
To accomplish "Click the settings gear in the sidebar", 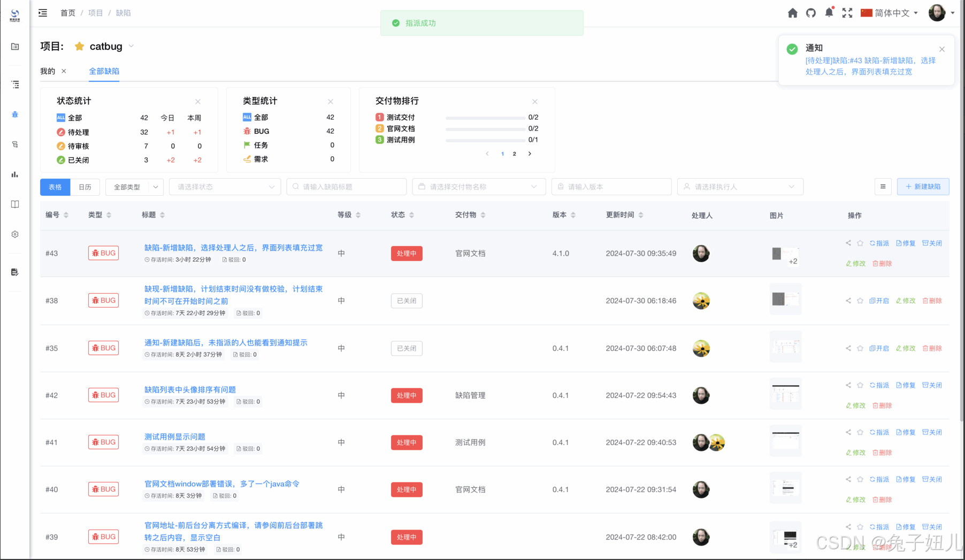I will 14,234.
